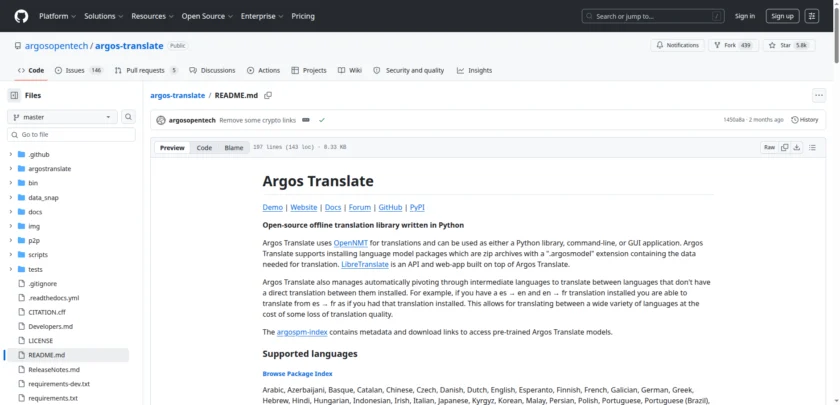The width and height of the screenshot is (840, 405).
Task: Open the Resources menu
Action: click(x=152, y=16)
